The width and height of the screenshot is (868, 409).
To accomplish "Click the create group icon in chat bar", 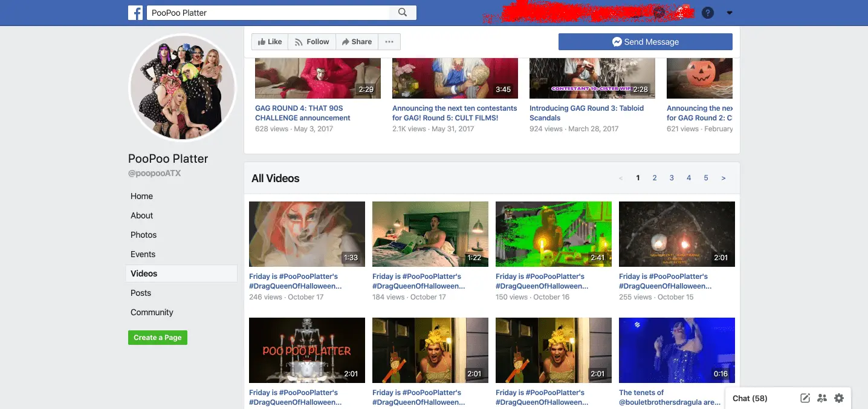I will pyautogui.click(x=821, y=398).
